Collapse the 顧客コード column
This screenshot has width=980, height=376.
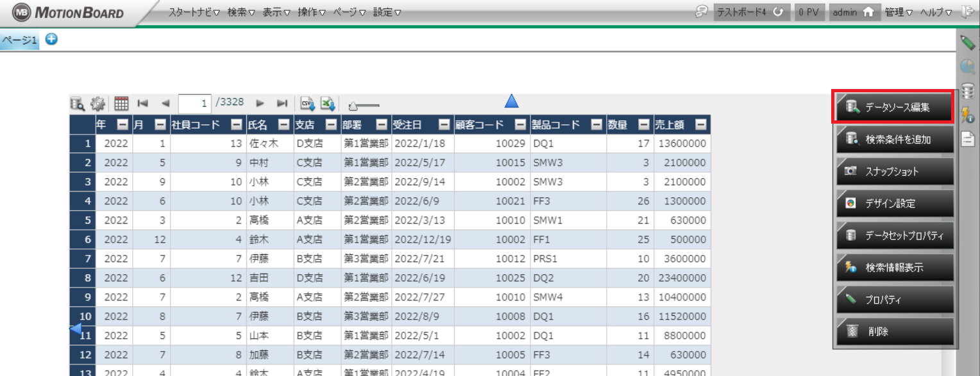[x=521, y=125]
